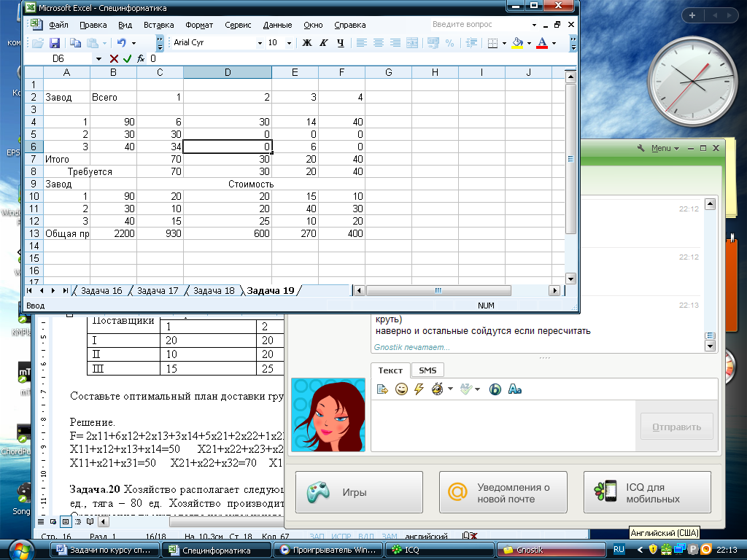The height and width of the screenshot is (560, 747).
Task: Click Проигрыватель Windows taskbar button
Action: 328,550
